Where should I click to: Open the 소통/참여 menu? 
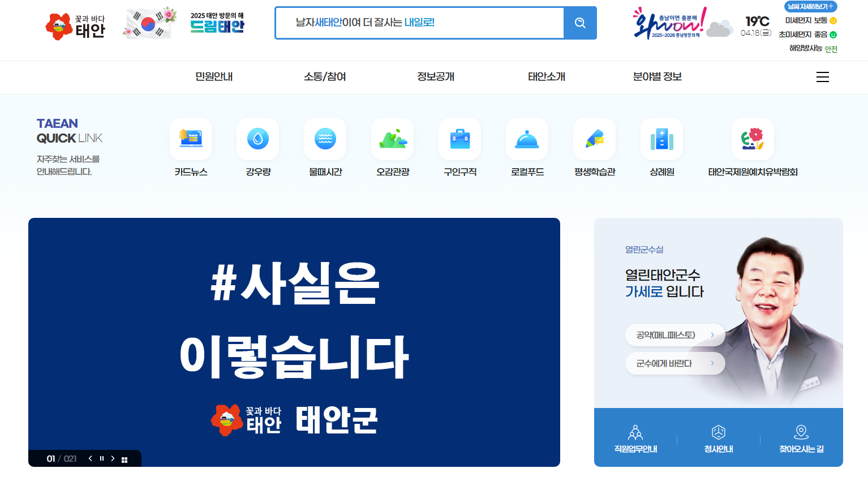pos(325,77)
